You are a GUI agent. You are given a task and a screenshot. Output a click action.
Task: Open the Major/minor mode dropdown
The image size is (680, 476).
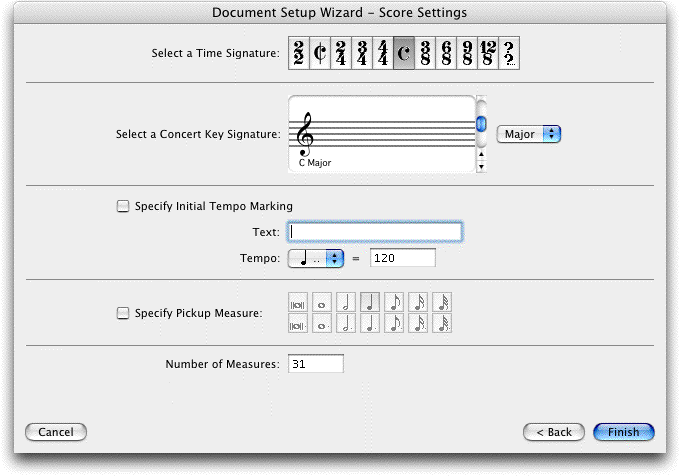point(529,134)
